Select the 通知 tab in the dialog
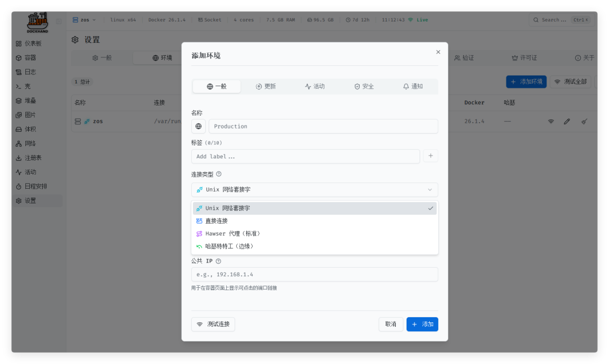 coord(413,87)
